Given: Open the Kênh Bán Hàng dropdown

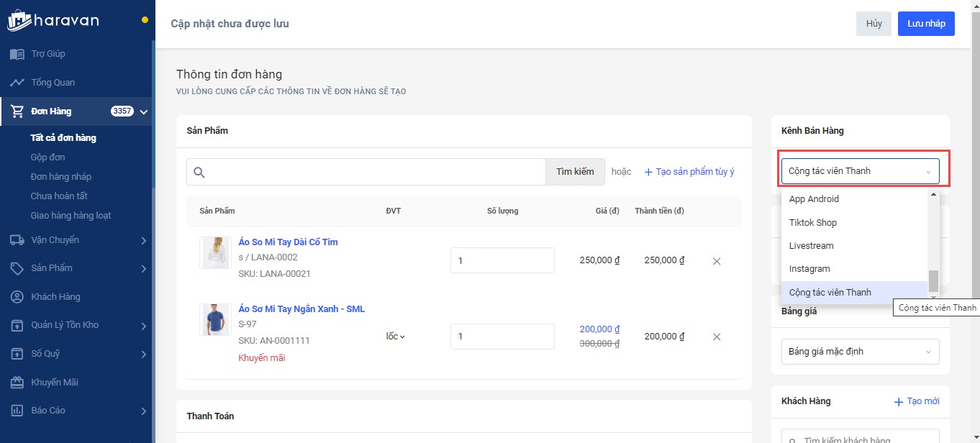Looking at the screenshot, I should (x=860, y=171).
